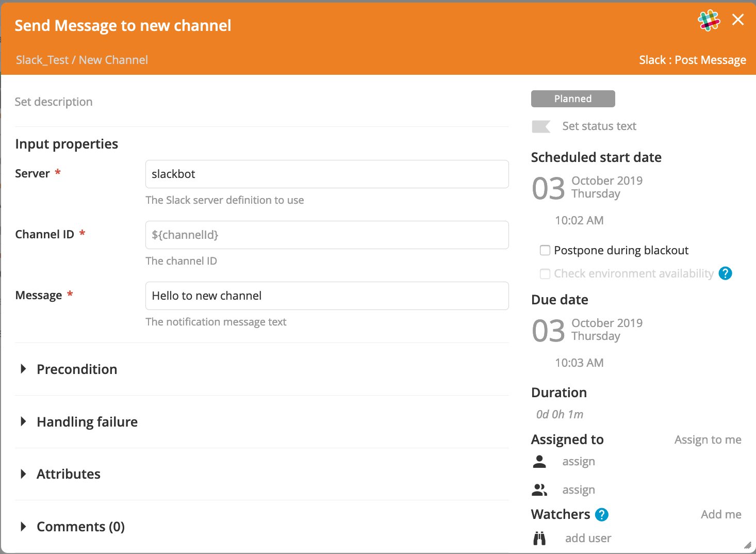The height and width of the screenshot is (554, 756).
Task: Click the status flag icon
Action: pos(541,126)
